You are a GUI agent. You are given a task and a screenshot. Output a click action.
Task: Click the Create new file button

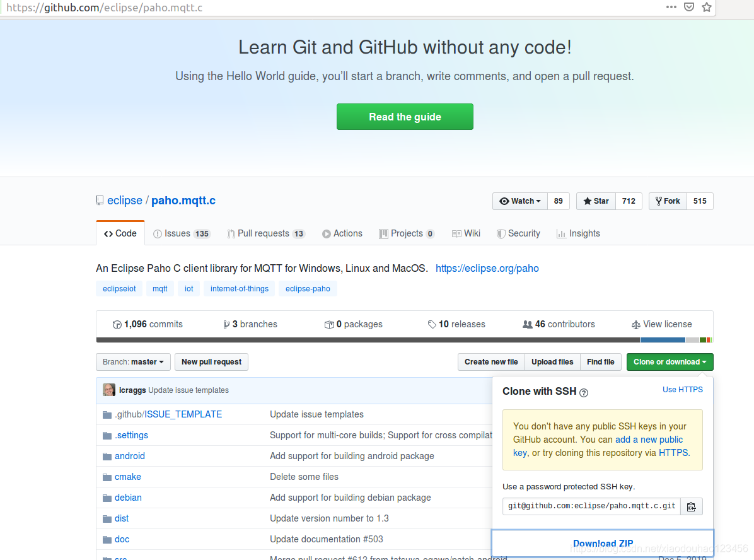[491, 362]
